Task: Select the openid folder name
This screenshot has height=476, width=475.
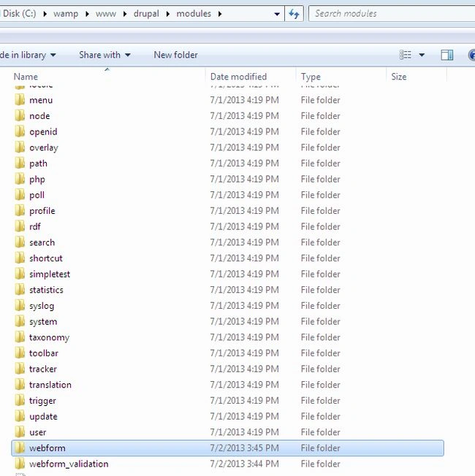Action: (43, 131)
